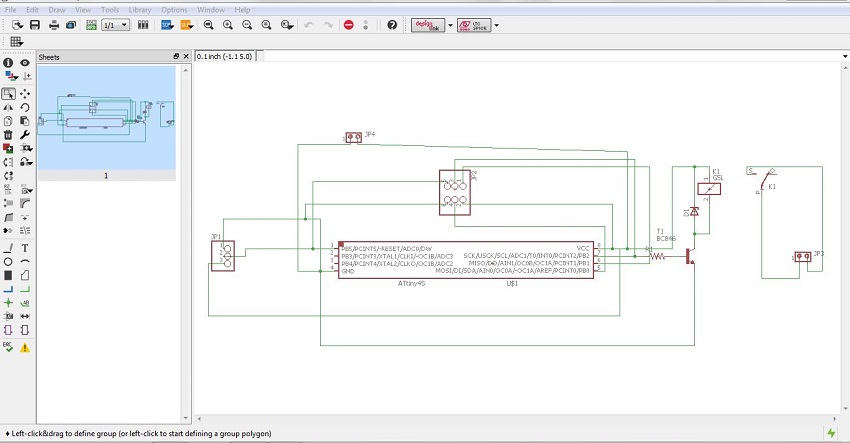Open the Options menu

(174, 10)
